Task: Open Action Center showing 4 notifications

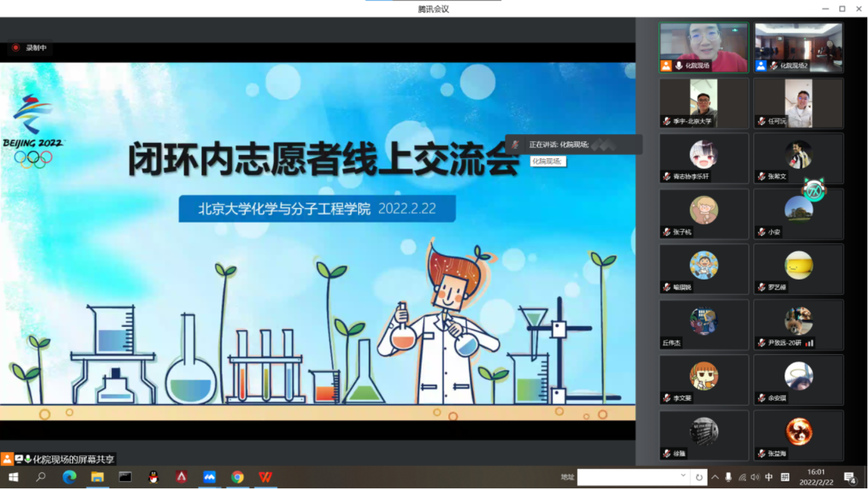Action: [849, 477]
